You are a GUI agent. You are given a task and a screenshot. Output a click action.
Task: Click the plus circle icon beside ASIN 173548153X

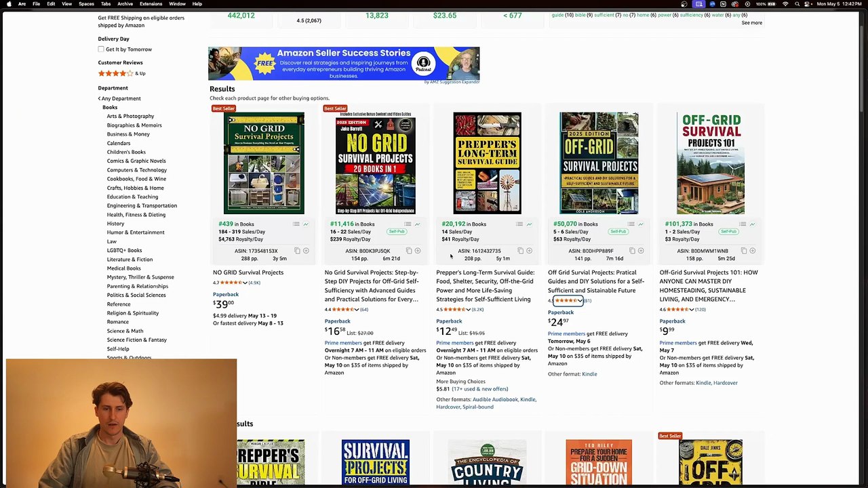point(306,251)
